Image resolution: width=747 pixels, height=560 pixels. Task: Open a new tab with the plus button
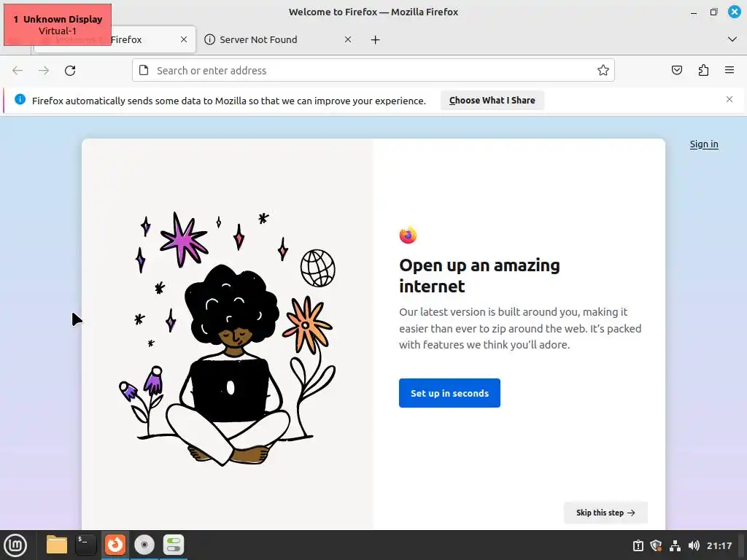376,39
